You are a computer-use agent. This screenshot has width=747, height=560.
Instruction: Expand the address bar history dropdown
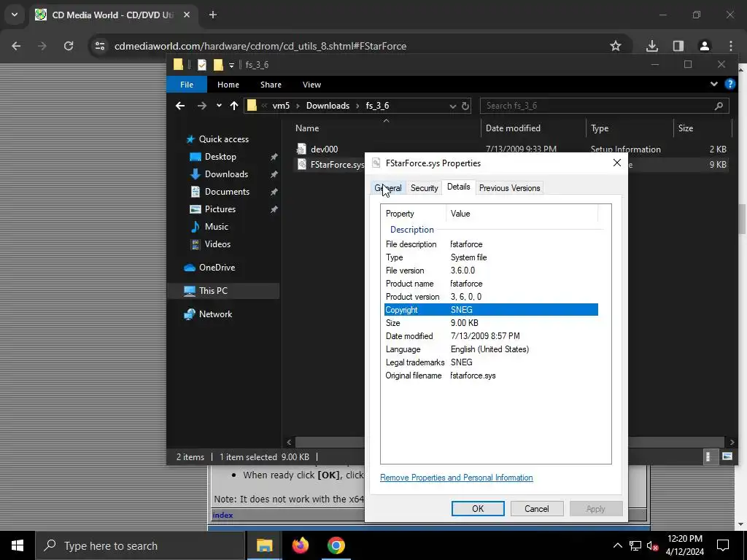point(452,106)
